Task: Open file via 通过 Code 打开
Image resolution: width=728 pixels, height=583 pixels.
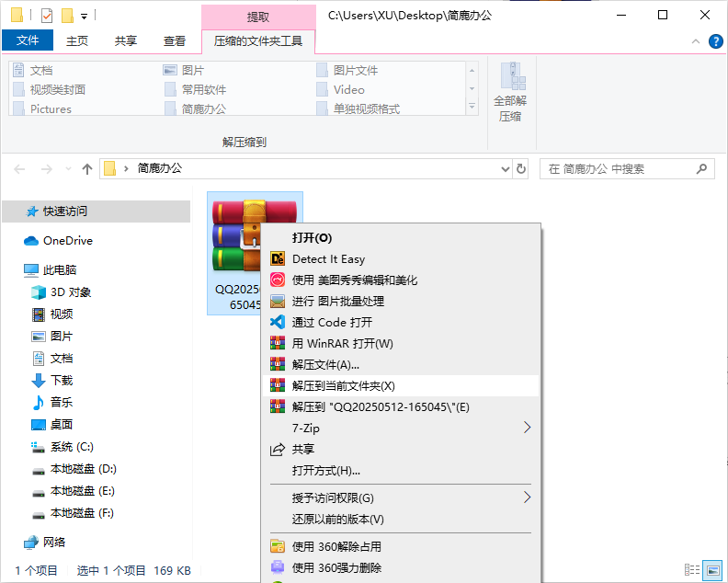Action: tap(401, 323)
